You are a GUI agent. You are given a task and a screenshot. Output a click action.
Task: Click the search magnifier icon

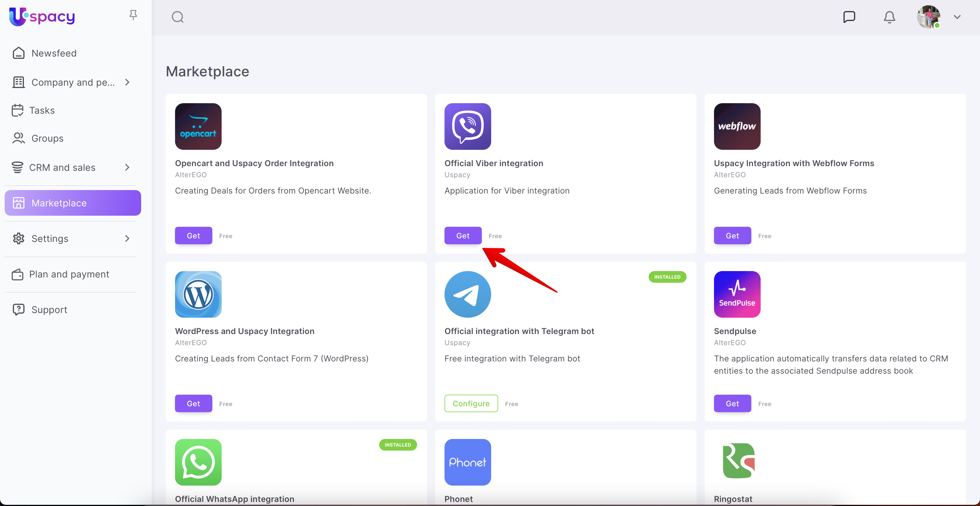coord(178,17)
